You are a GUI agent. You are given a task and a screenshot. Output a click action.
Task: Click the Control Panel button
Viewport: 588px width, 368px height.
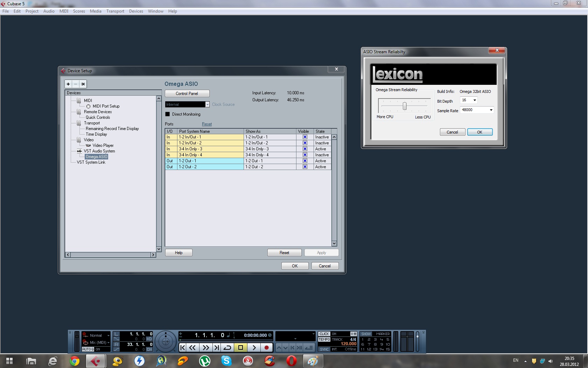[187, 94]
